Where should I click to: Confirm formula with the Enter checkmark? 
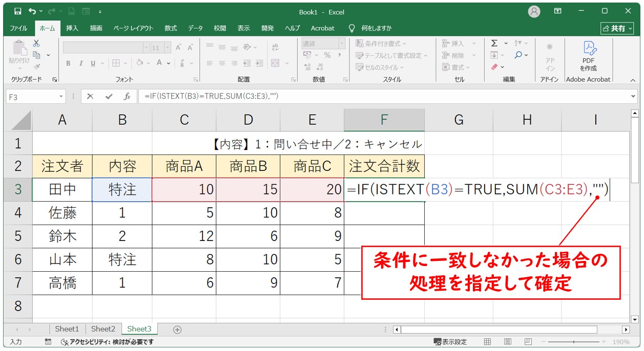tap(109, 96)
